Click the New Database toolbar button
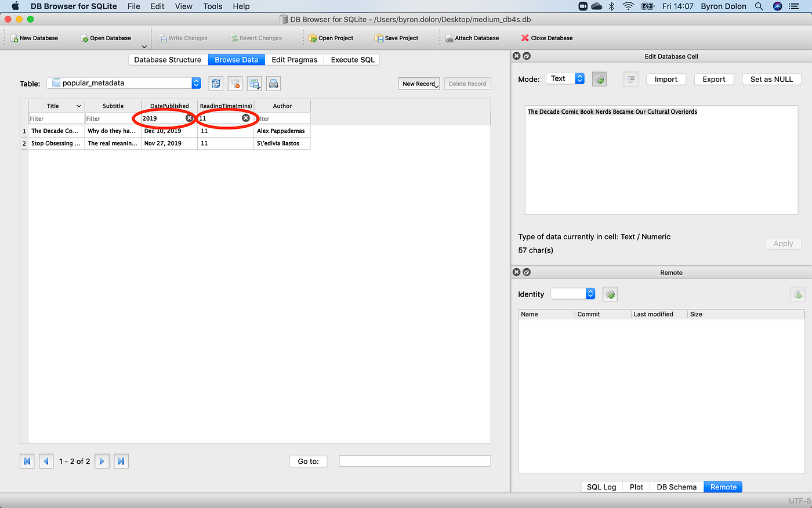812x508 pixels. coord(34,38)
